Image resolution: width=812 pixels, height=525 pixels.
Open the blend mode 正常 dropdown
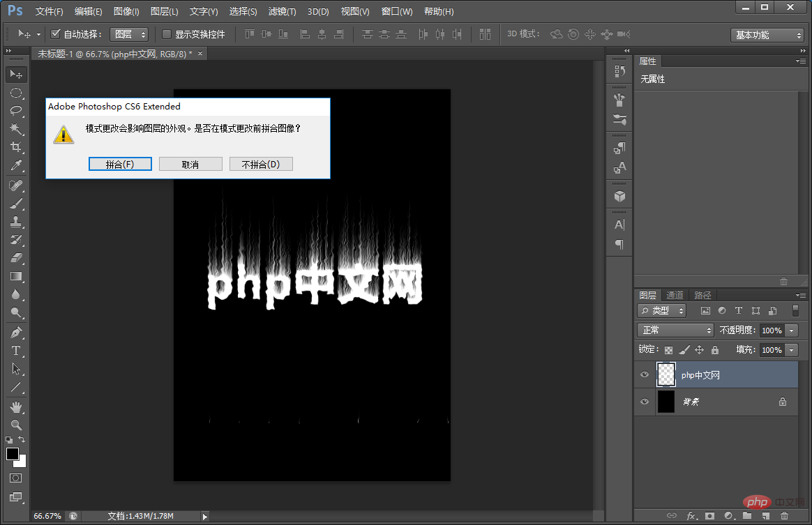pyautogui.click(x=675, y=330)
